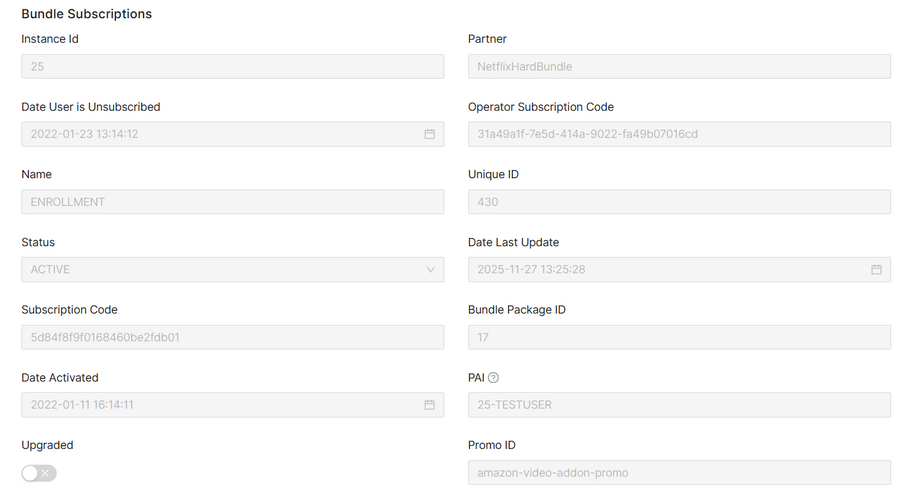Screen dimensions: 900x488
Task: Click the Date User is Unsubscribed field
Action: click(x=220, y=134)
